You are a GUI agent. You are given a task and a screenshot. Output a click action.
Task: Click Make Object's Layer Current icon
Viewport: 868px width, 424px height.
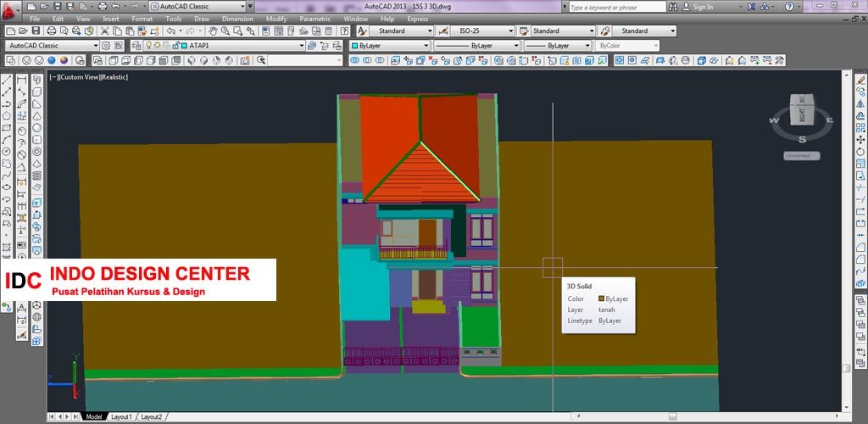pos(312,46)
